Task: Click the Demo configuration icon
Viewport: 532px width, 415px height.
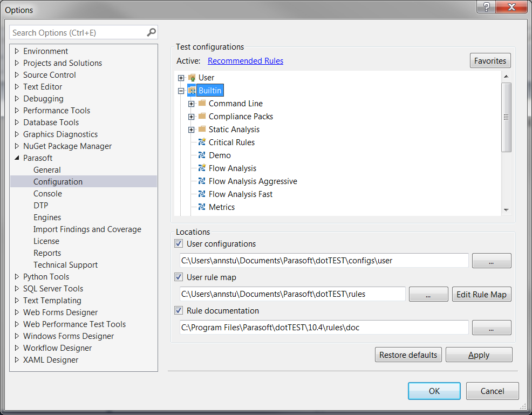Action: pos(202,155)
